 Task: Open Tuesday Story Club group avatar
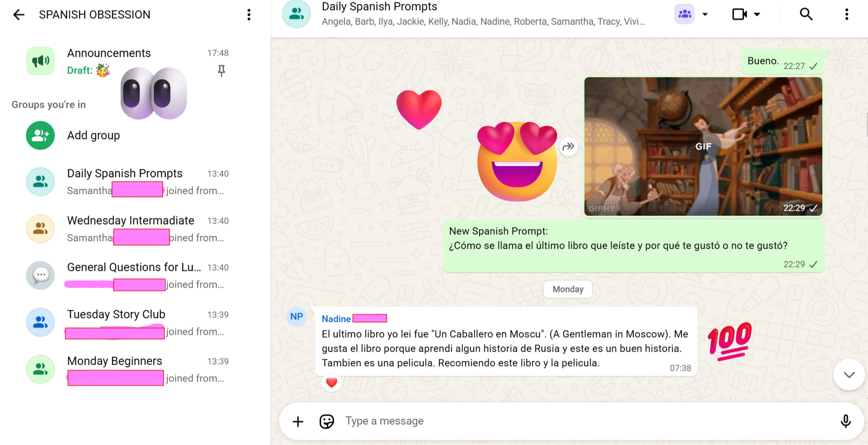(40, 322)
